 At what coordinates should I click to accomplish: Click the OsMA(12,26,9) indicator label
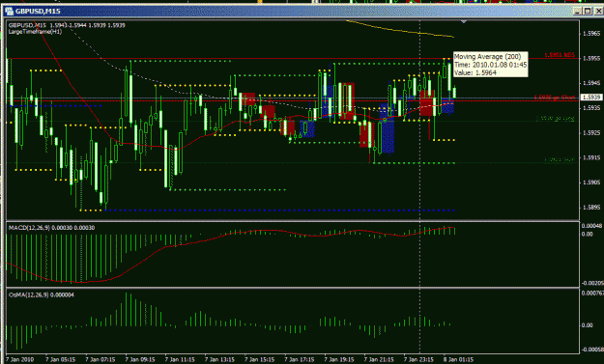(42, 294)
